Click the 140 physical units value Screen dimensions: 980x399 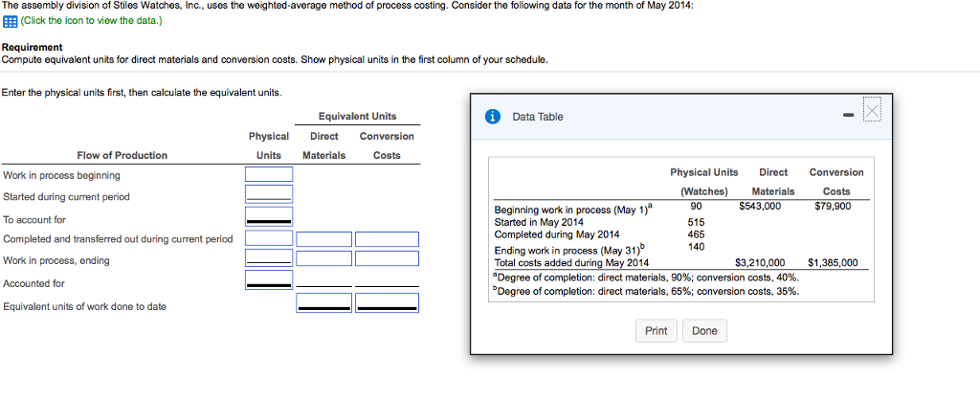pos(697,247)
